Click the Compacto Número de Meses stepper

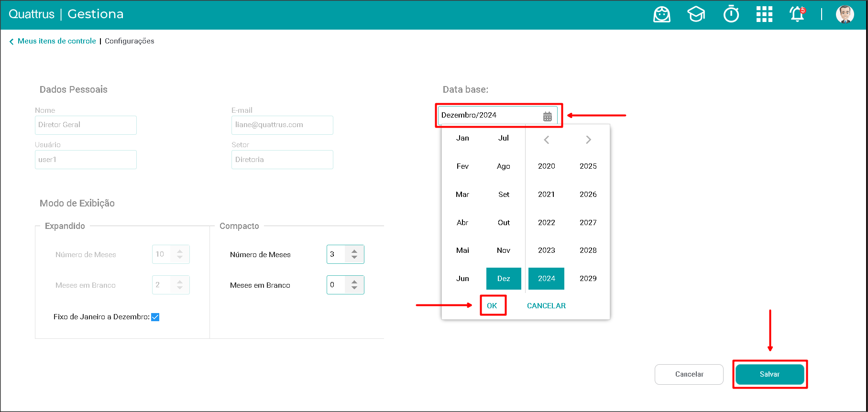(x=354, y=254)
